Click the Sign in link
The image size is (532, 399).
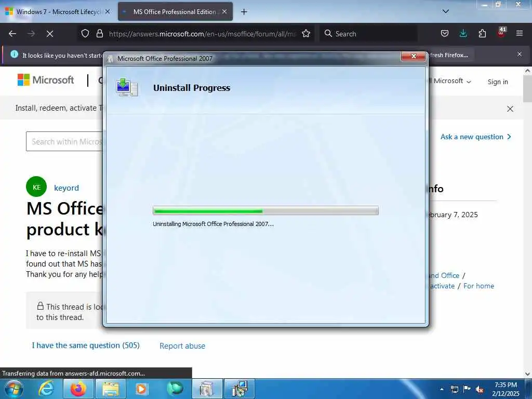coord(498,82)
